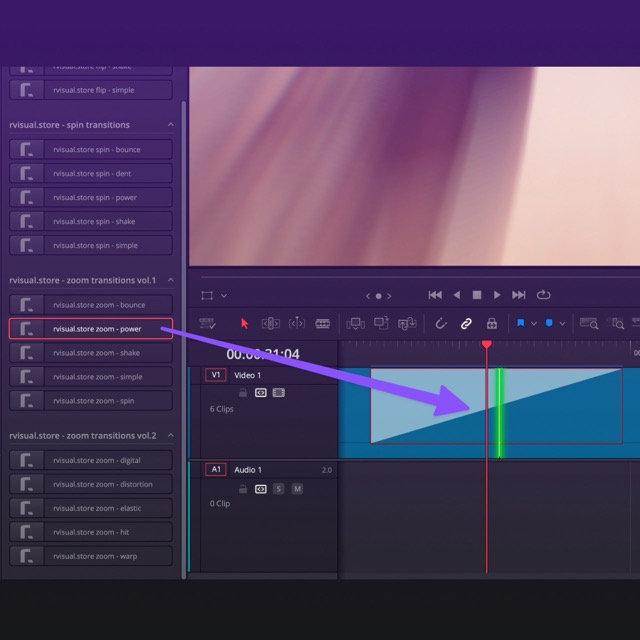Solo the Audio 1 track
The width and height of the screenshot is (640, 640).
279,489
